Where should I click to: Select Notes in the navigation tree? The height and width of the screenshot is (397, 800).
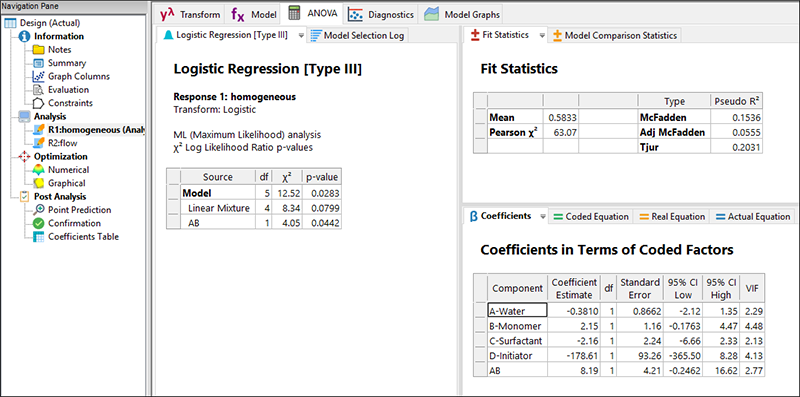click(x=60, y=49)
